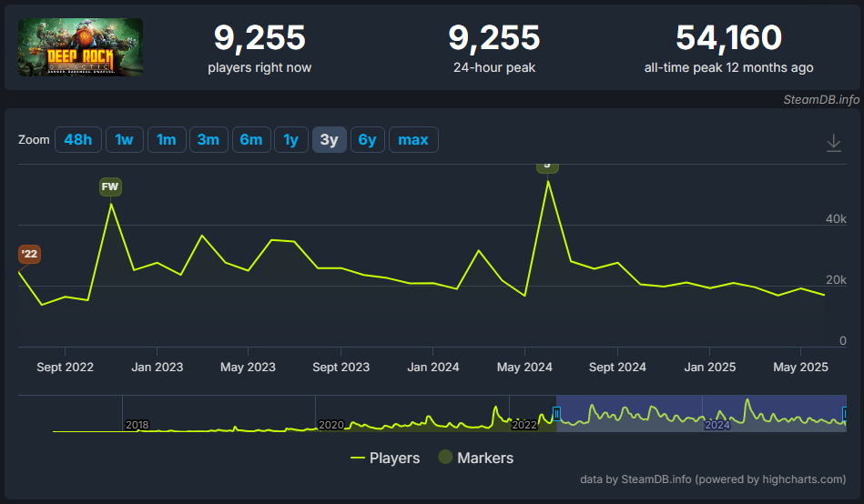
Task: Click the '22 marker on the chart
Action: (x=30, y=254)
